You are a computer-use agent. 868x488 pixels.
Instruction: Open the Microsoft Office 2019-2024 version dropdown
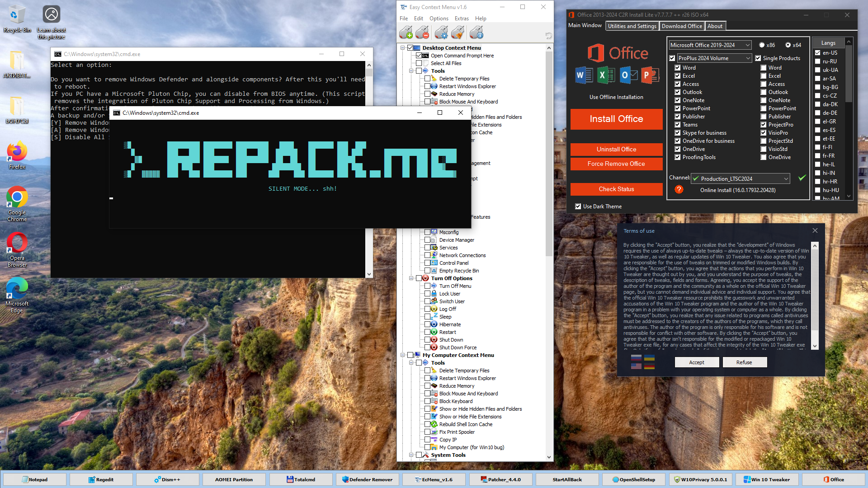click(710, 45)
